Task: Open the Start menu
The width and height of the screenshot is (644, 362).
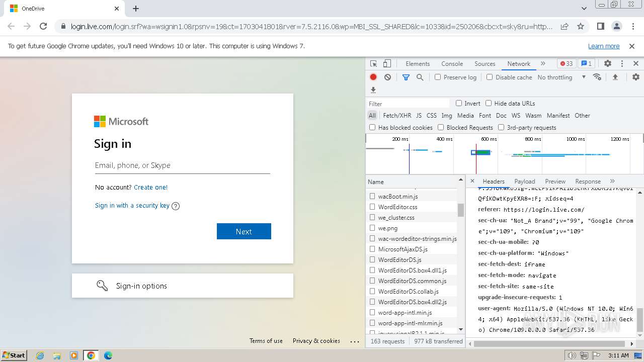Action: point(14,355)
